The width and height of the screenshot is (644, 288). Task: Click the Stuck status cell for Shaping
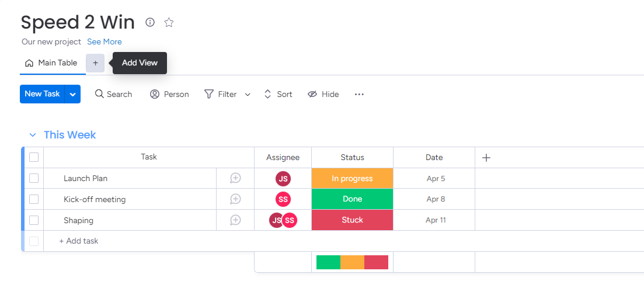(x=352, y=220)
